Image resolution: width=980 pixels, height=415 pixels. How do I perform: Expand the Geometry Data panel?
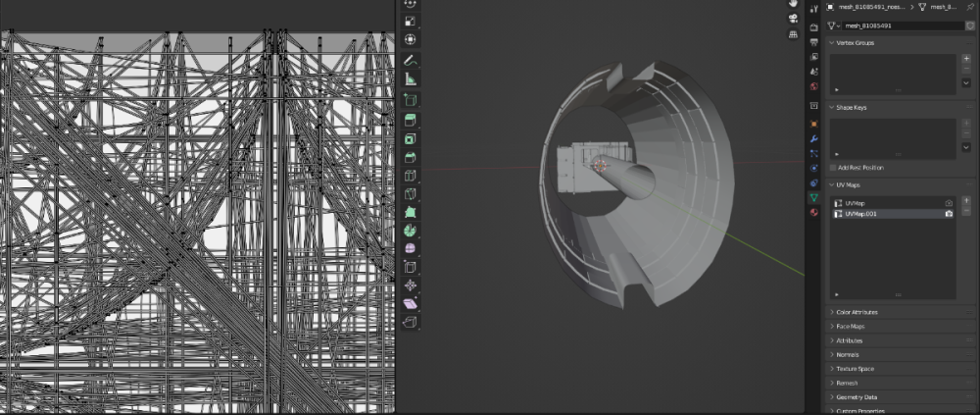click(857, 397)
